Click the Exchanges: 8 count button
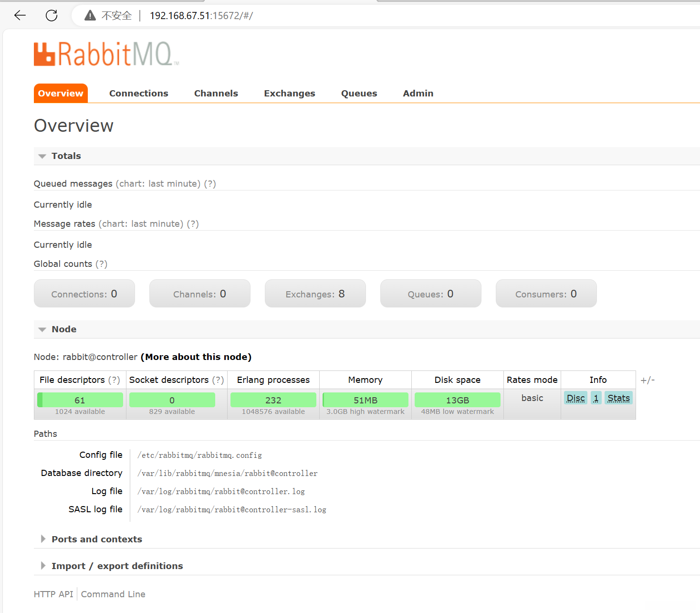 click(x=315, y=294)
